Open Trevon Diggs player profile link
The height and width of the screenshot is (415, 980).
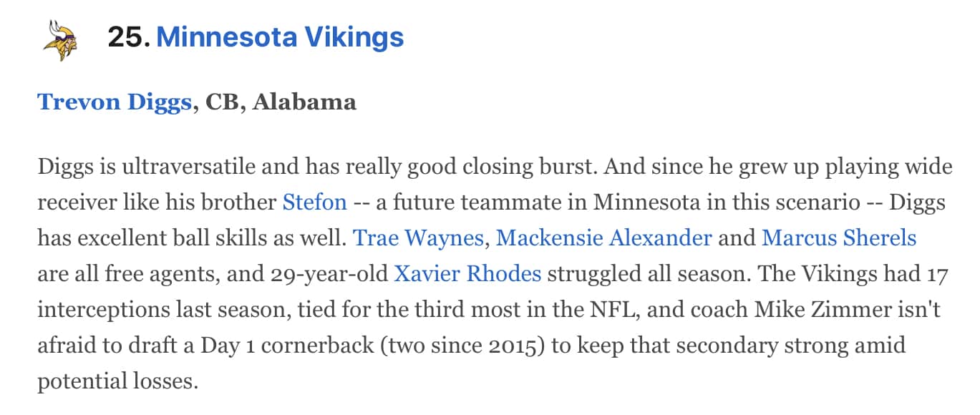click(115, 102)
